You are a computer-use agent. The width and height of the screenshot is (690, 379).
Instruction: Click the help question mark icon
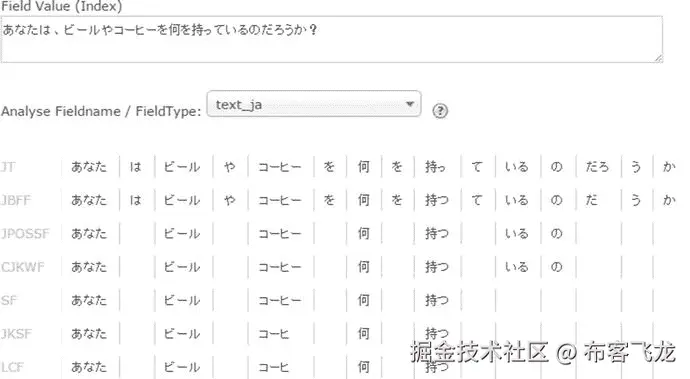(440, 111)
